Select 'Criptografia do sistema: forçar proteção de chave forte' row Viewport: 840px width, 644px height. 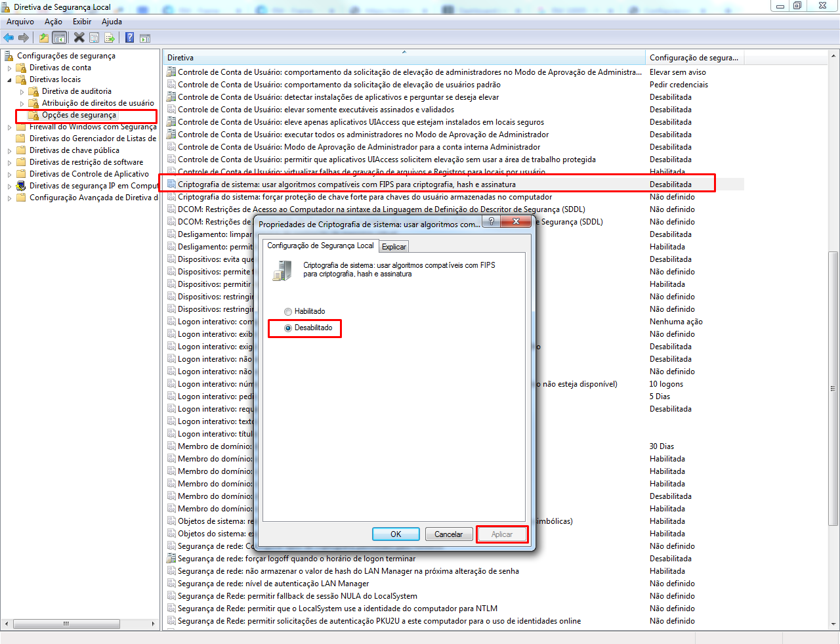pos(365,197)
